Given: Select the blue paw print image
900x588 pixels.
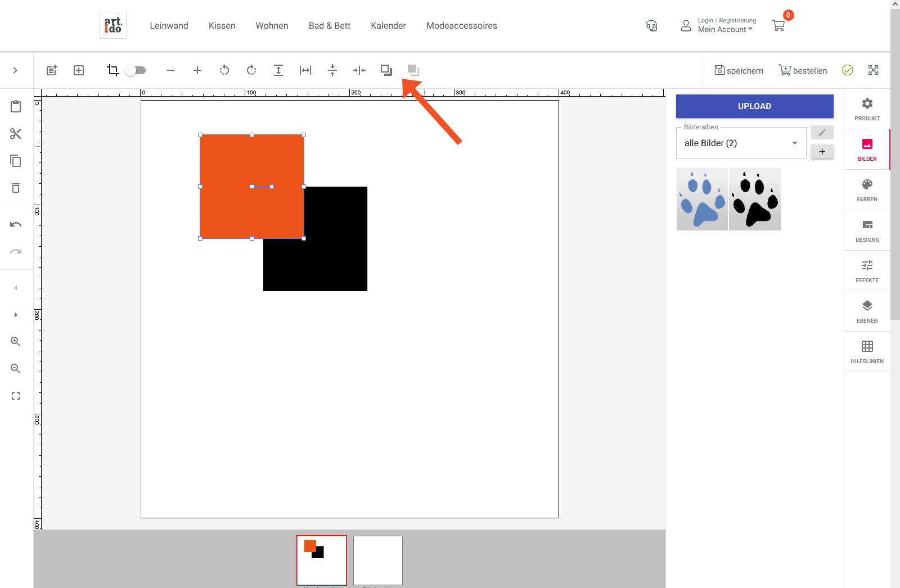Looking at the screenshot, I should tap(702, 199).
